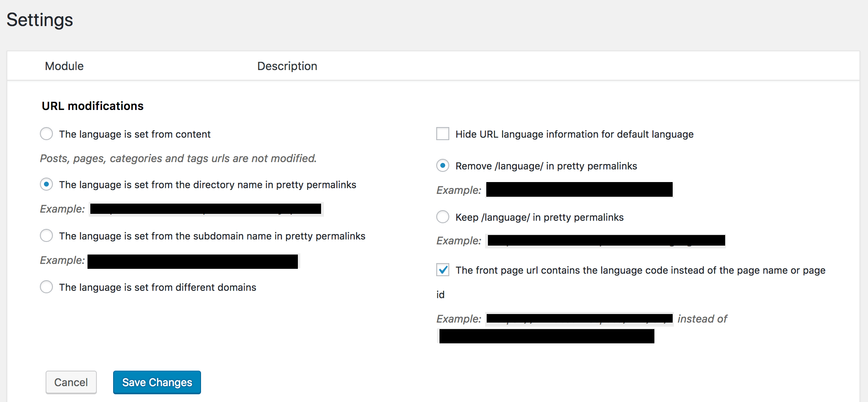The image size is (868, 402).
Task: Click Save Changes button
Action: 157,382
